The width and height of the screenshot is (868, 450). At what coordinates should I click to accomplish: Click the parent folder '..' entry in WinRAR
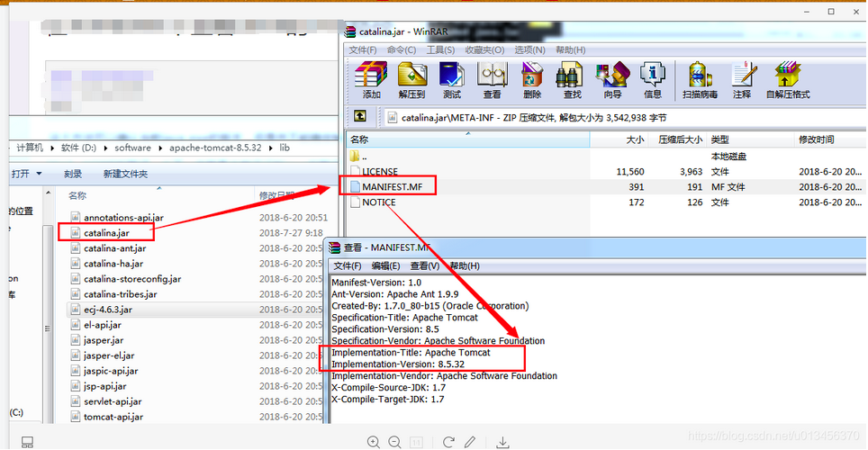pyautogui.click(x=358, y=156)
